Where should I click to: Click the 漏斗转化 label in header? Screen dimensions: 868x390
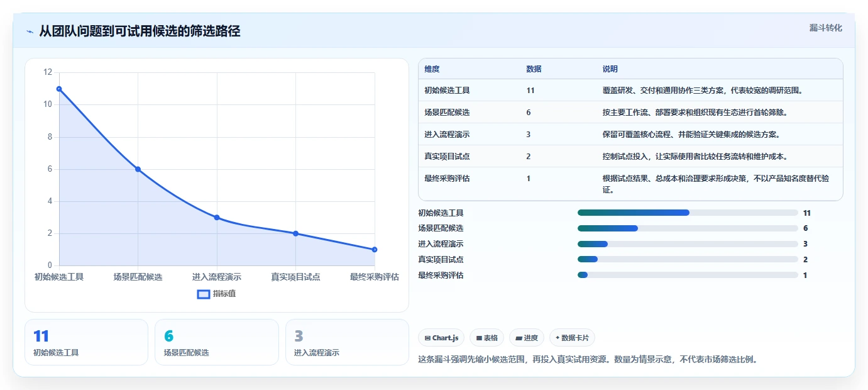click(x=825, y=28)
